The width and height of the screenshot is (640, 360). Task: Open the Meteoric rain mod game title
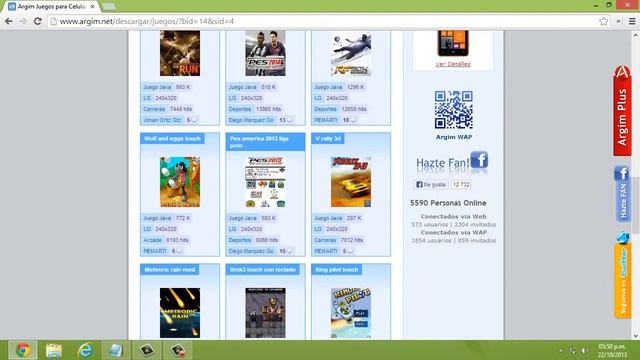click(170, 270)
